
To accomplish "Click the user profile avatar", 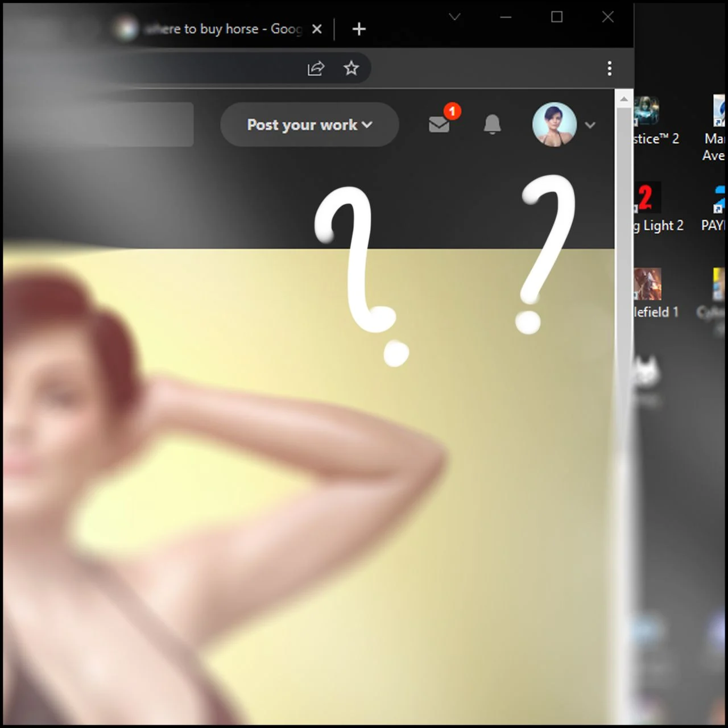I will [x=554, y=124].
